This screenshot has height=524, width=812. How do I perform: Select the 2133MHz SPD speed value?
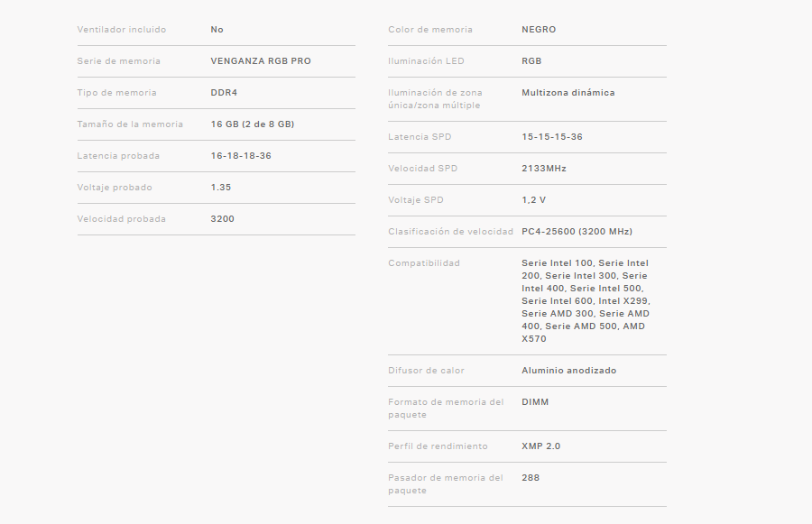[x=543, y=169]
